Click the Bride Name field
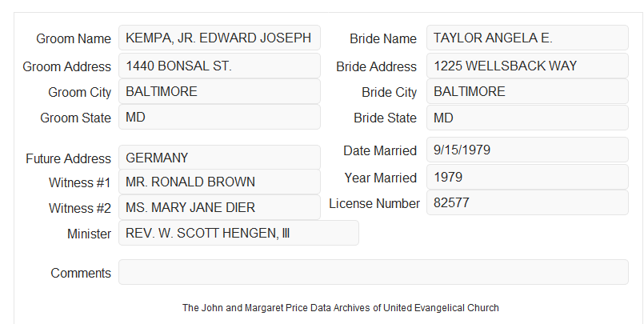Image resolution: width=644 pixels, height=324 pixels. pyautogui.click(x=527, y=38)
